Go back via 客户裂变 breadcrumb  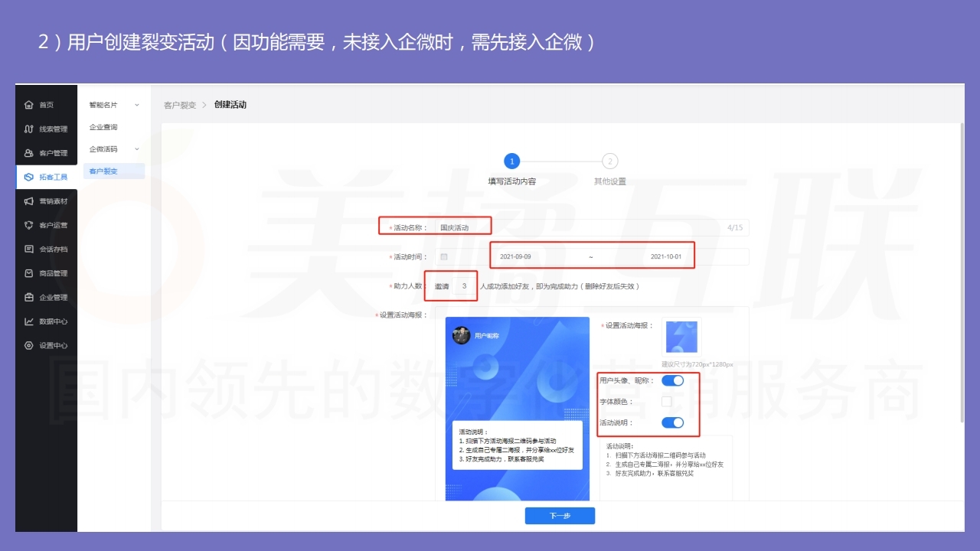180,105
